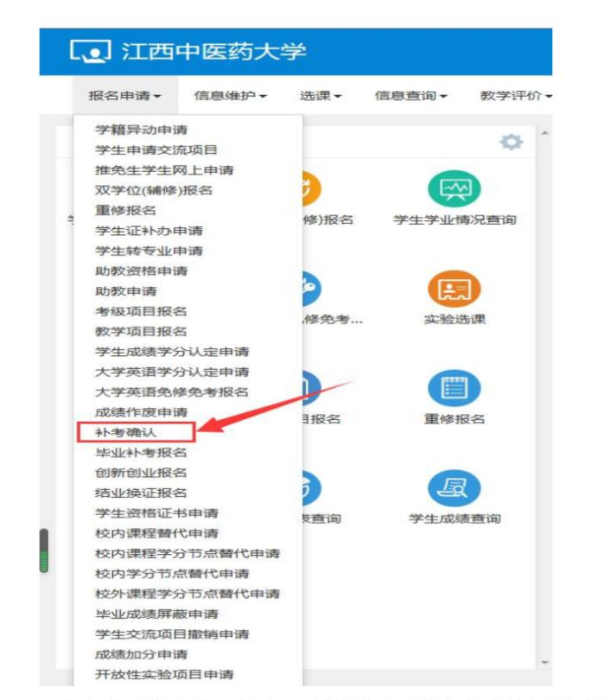Click the university logo icon in header

(x=90, y=51)
